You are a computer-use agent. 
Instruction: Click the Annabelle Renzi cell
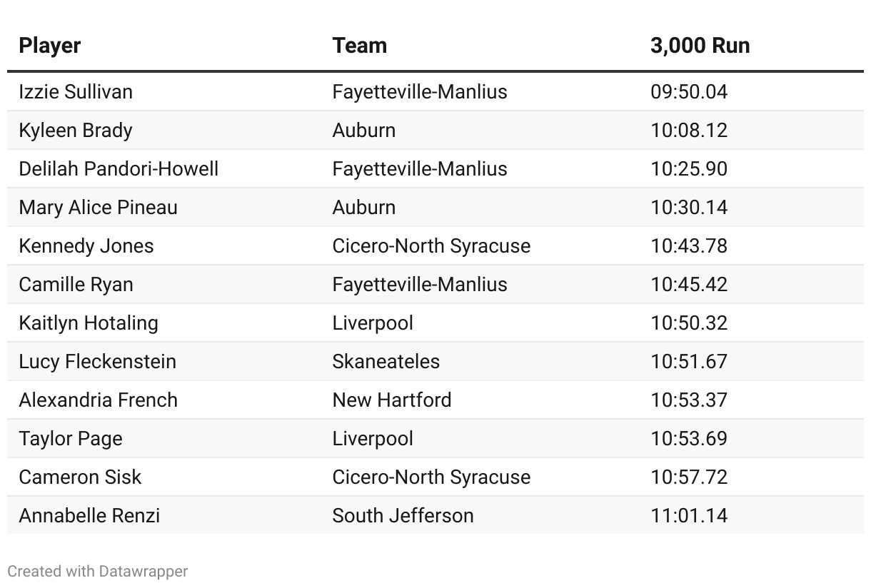point(90,516)
